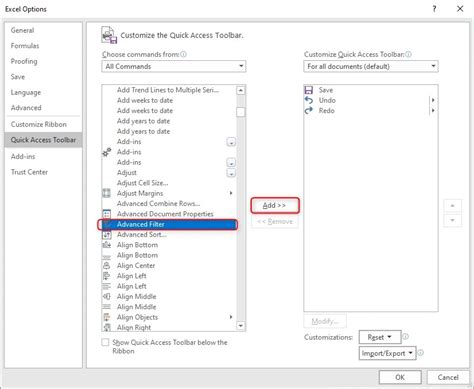Open the Add-ins category in the sidebar
Image resolution: width=474 pixels, height=389 pixels.
(23, 156)
